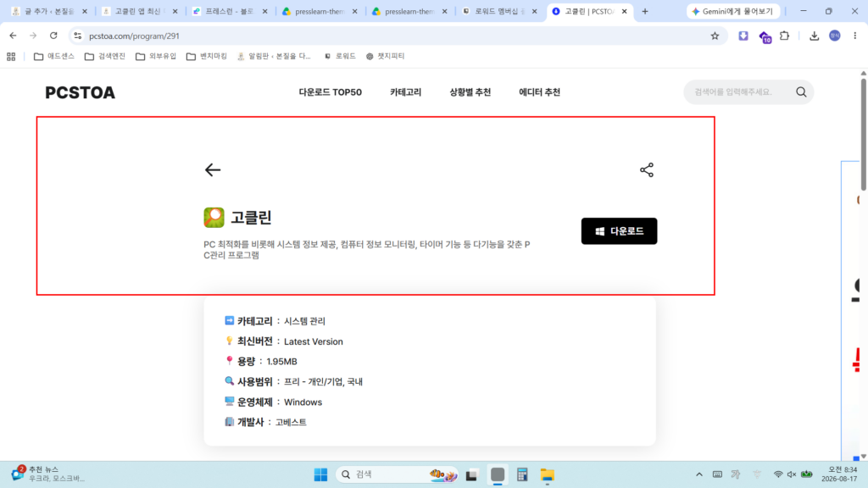Click the touch keyboard tray icon
The width and height of the screenshot is (868, 488).
coord(717,474)
